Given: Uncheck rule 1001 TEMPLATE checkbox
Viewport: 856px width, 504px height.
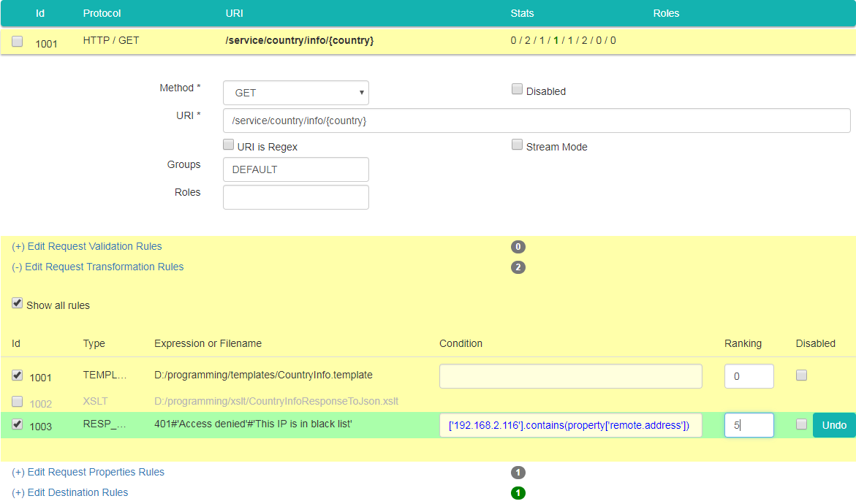Looking at the screenshot, I should coord(18,375).
